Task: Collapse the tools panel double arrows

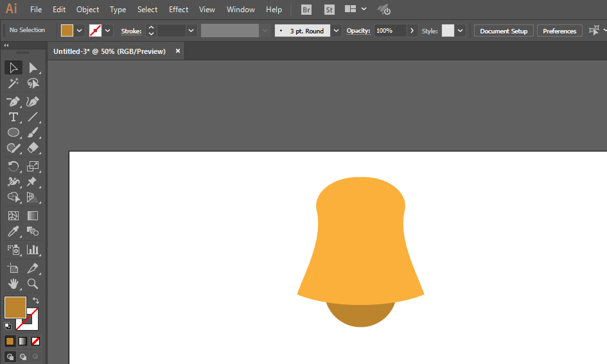Action: point(6,45)
